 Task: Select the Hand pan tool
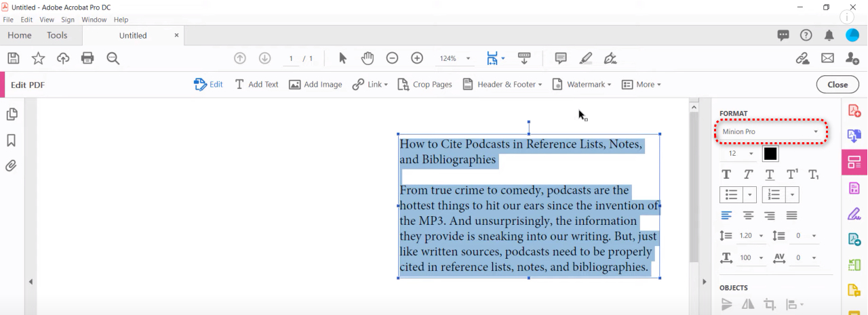tap(368, 58)
